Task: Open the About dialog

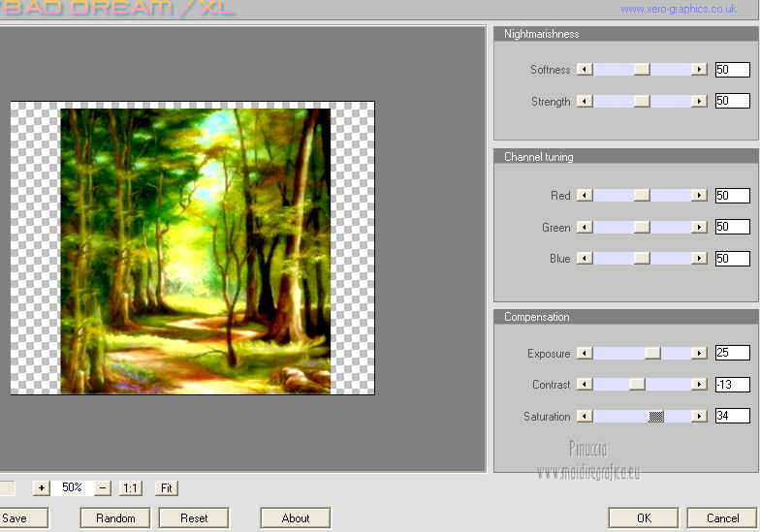Action: pyautogui.click(x=296, y=517)
